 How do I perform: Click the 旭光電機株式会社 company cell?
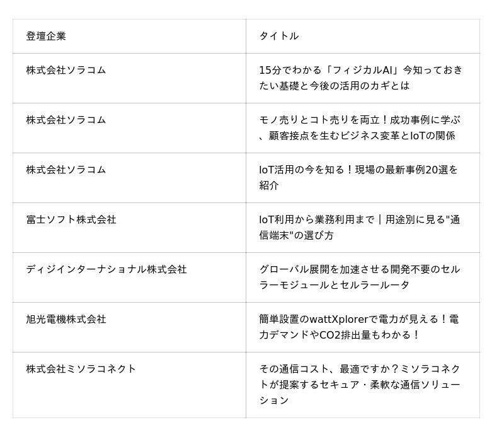66,319
